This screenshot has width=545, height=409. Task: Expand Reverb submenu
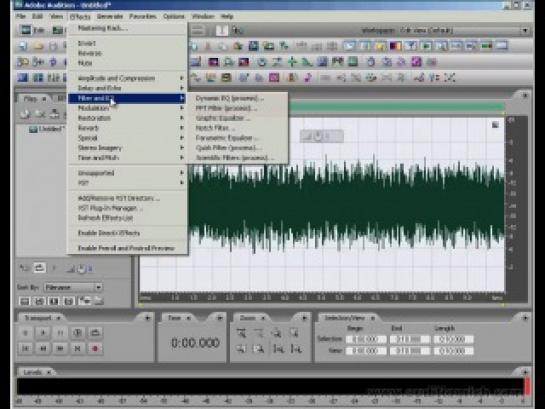click(127, 128)
